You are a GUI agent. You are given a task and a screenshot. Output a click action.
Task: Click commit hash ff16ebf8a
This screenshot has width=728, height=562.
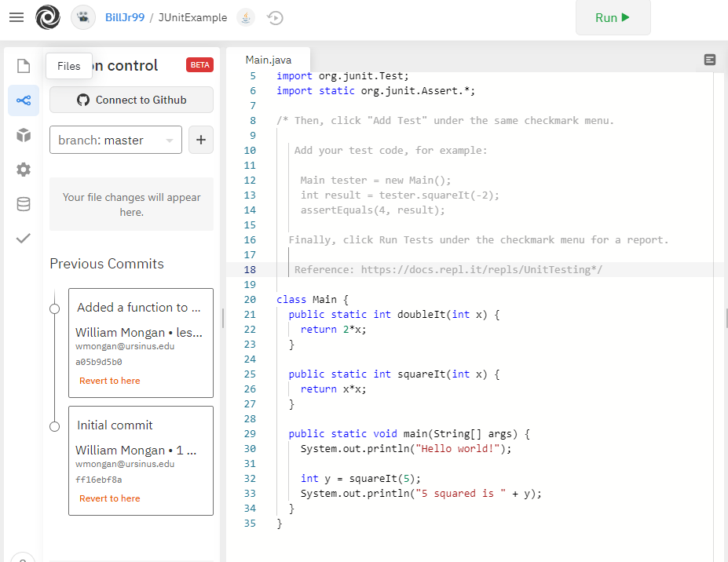pos(99,480)
